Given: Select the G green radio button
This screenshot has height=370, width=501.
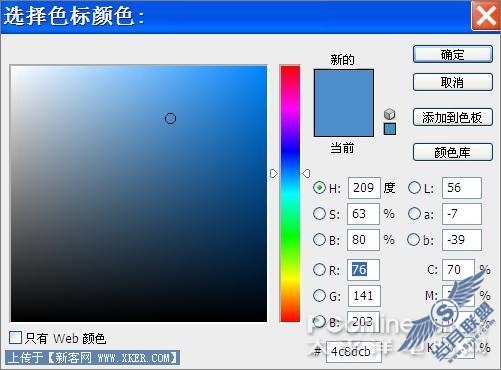Looking at the screenshot, I should (319, 295).
